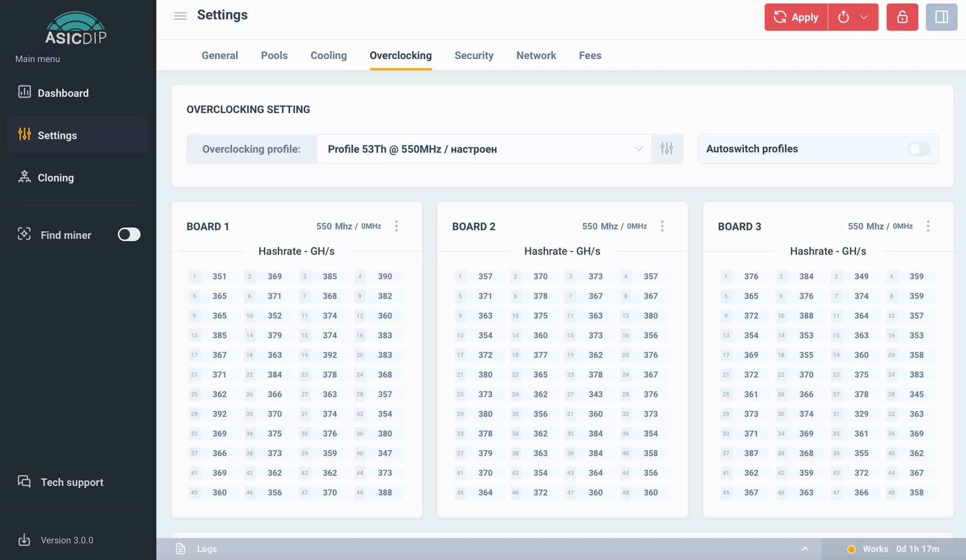Click the Logs document icon
966x560 pixels.
click(180, 548)
